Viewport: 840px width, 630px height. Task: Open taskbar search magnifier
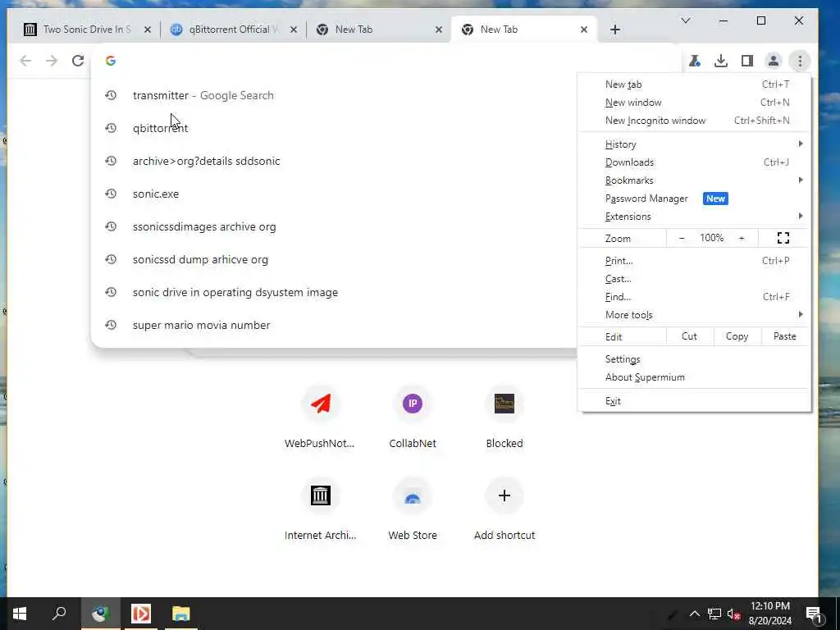click(x=59, y=614)
